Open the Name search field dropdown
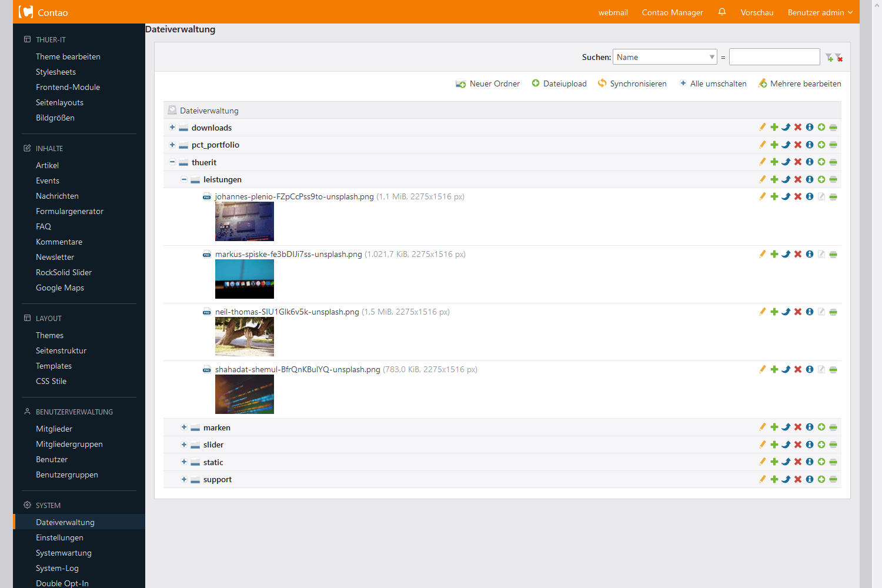Screen dimensions: 882x588 665,57
